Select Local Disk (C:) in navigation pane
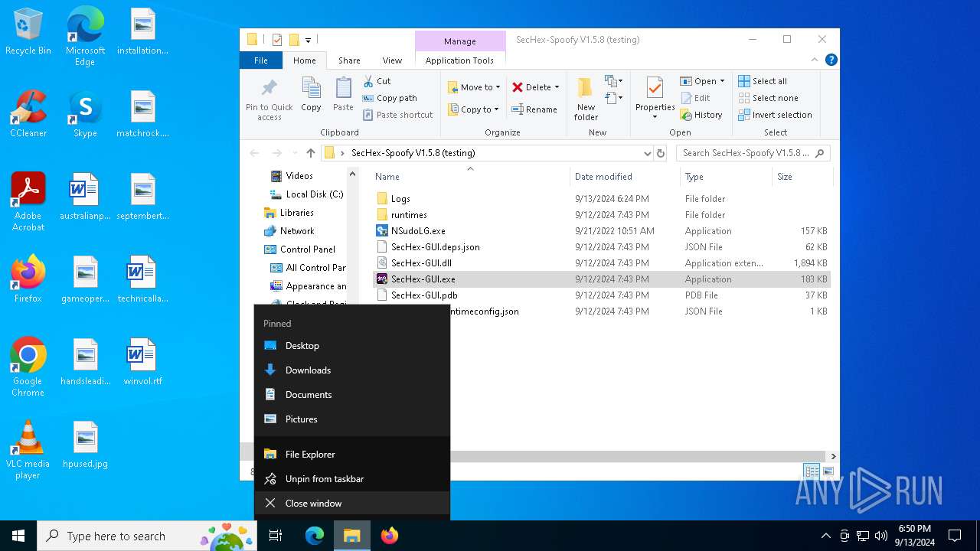Screen dimensions: 980x551 point(307,194)
